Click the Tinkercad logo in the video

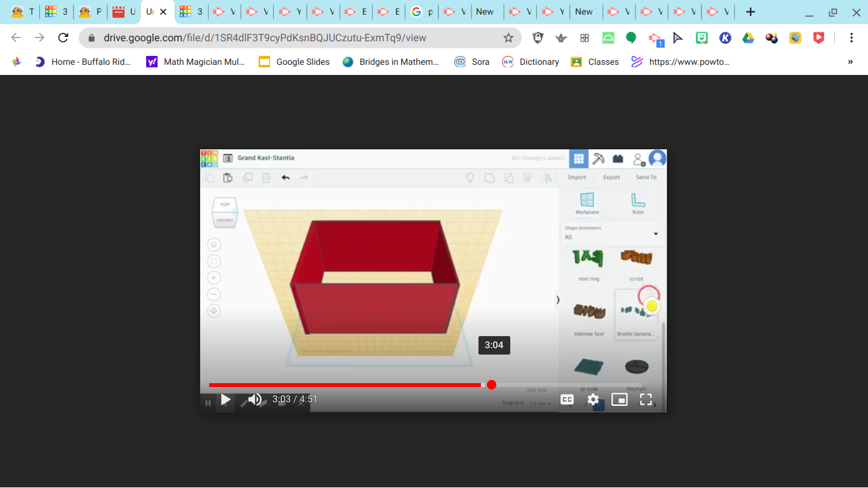pyautogui.click(x=209, y=158)
